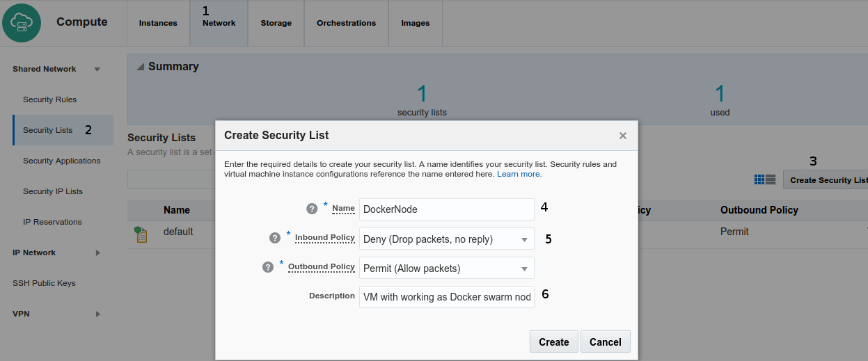Collapse the Shared Network section
Screen dimensions: 868x361
tap(97, 69)
